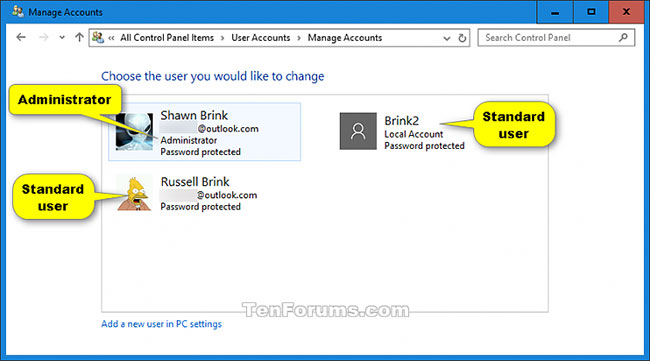Click the Shawn Brink account name

(194, 115)
